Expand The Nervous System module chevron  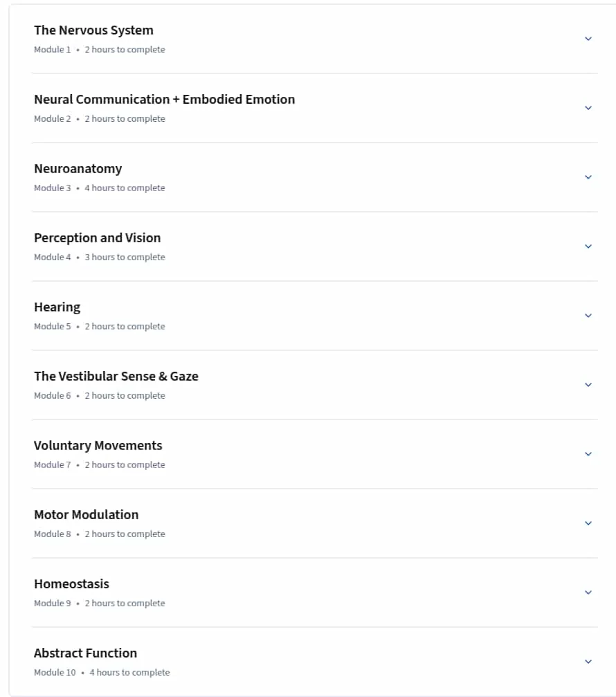pos(588,39)
